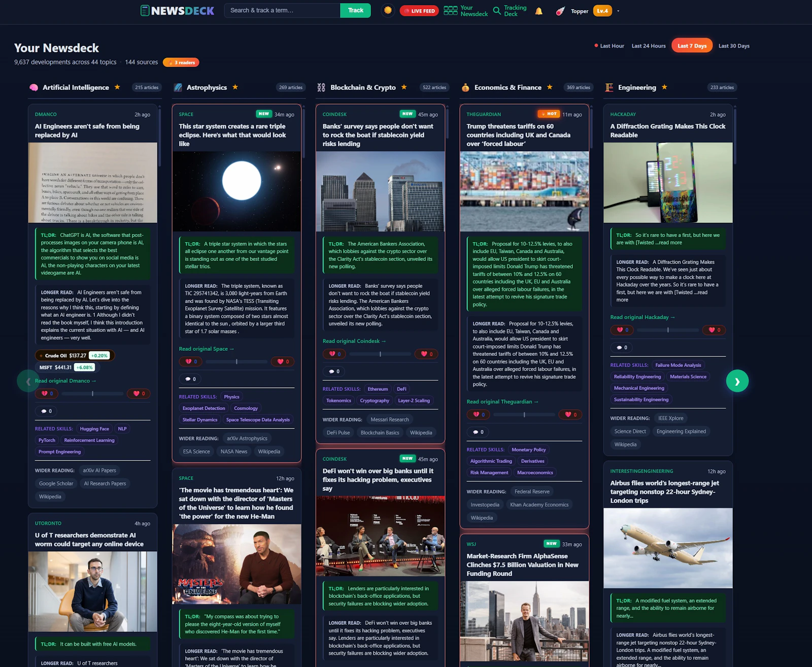Toggle favorite star for Astrophysics

pyautogui.click(x=235, y=87)
